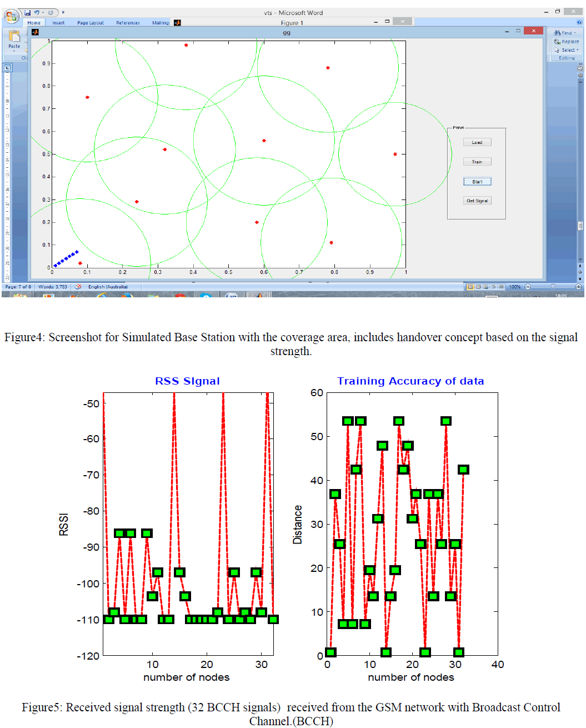Click the Get Signal button
586x728 pixels.
coord(477,201)
